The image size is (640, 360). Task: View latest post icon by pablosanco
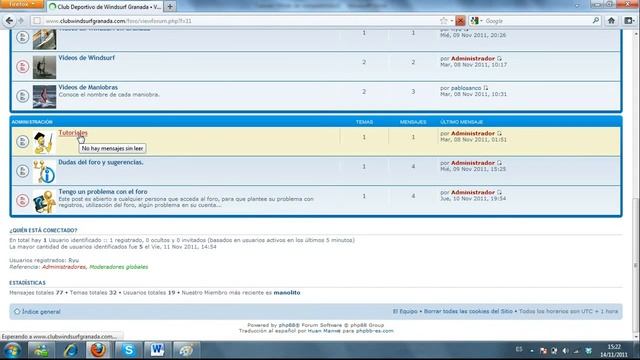click(x=486, y=88)
